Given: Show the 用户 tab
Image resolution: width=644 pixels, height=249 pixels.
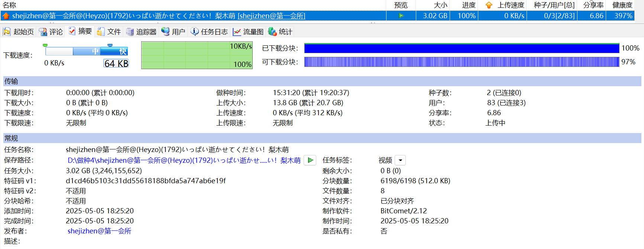Looking at the screenshot, I should (x=173, y=32).
